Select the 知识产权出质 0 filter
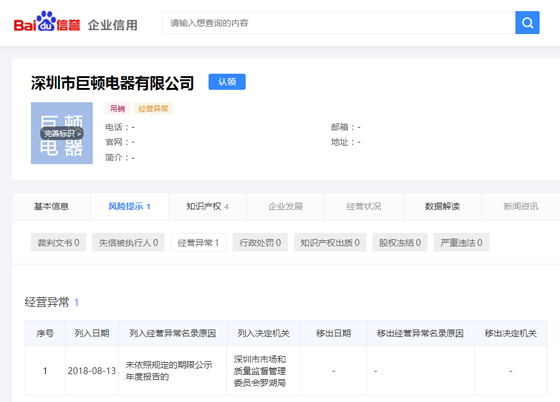560x402 pixels. pyautogui.click(x=330, y=243)
